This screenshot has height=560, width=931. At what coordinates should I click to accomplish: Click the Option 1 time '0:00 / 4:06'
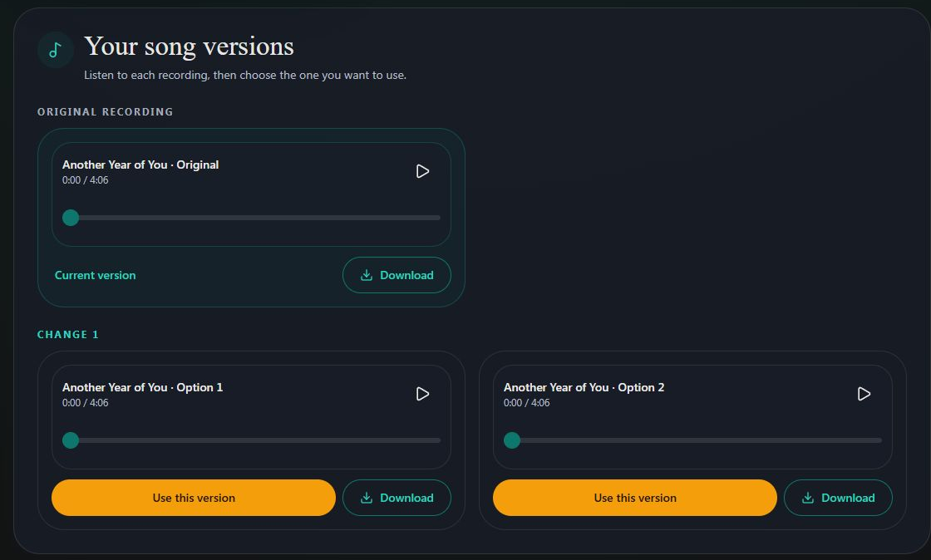(85, 403)
